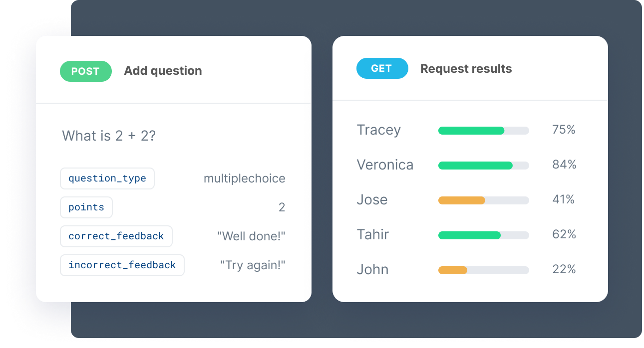Click Veronica's 84% progress bar
644x348 pixels.
(483, 166)
